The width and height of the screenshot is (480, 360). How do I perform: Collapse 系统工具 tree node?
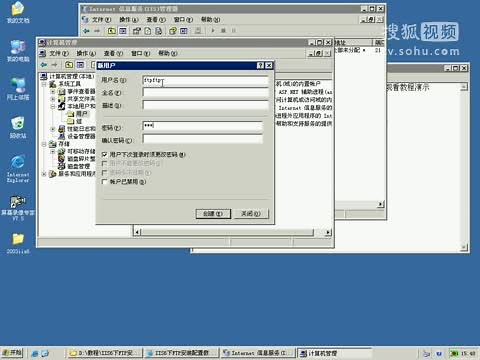click(44, 84)
